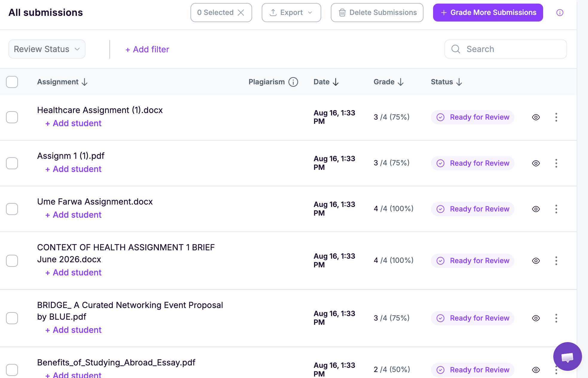Select checkbox for BRIDGE_ Networking Event Proposal
This screenshot has width=588, height=378.
click(x=12, y=318)
